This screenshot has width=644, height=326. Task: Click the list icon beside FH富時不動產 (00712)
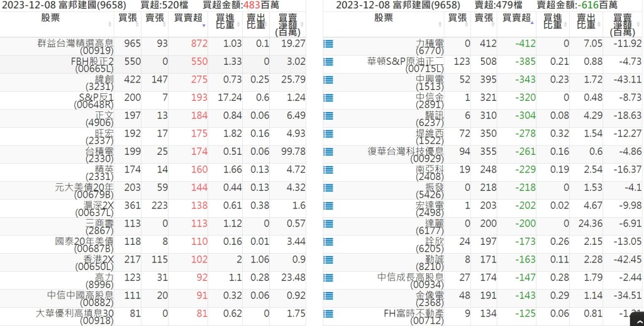coord(328,315)
